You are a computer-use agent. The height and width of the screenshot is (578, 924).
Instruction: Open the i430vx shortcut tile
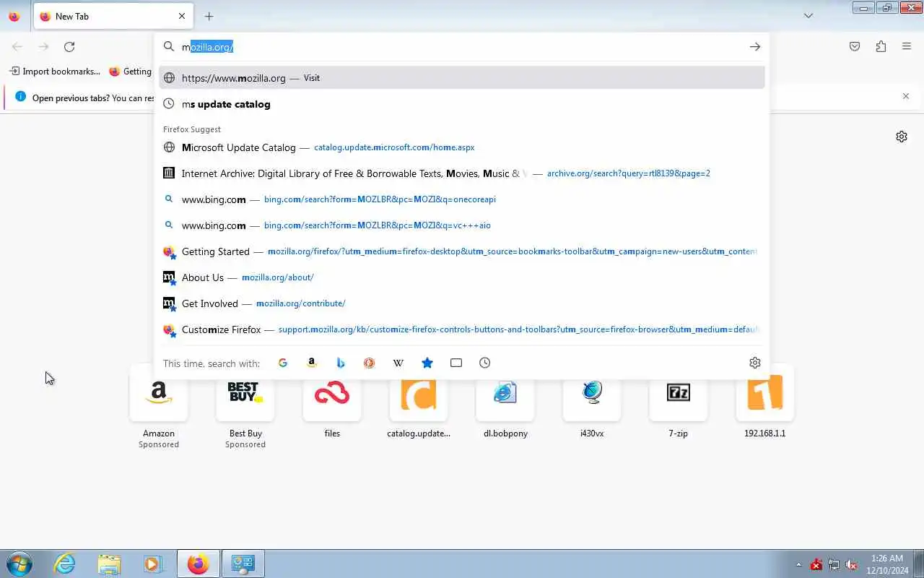pyautogui.click(x=592, y=402)
